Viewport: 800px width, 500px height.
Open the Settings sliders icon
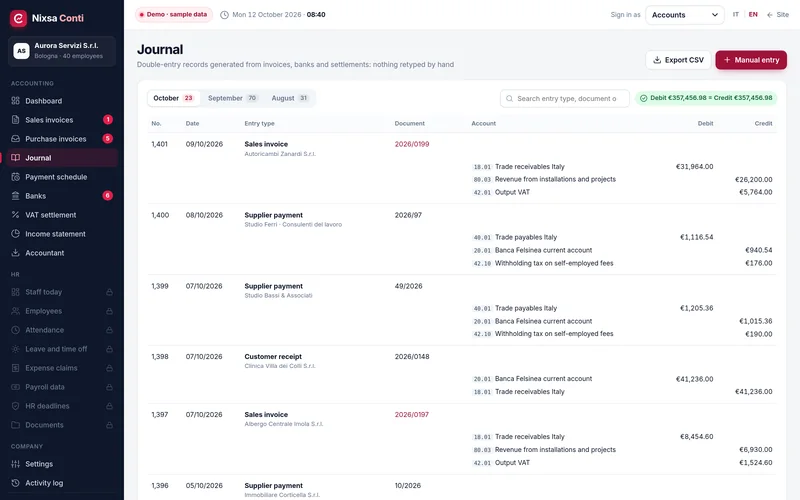(x=15, y=464)
